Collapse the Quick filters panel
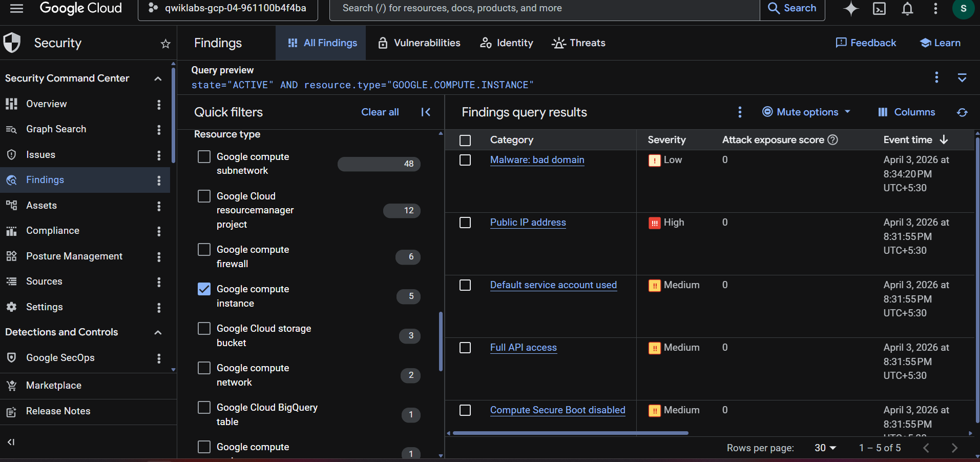This screenshot has width=980, height=462. point(426,112)
